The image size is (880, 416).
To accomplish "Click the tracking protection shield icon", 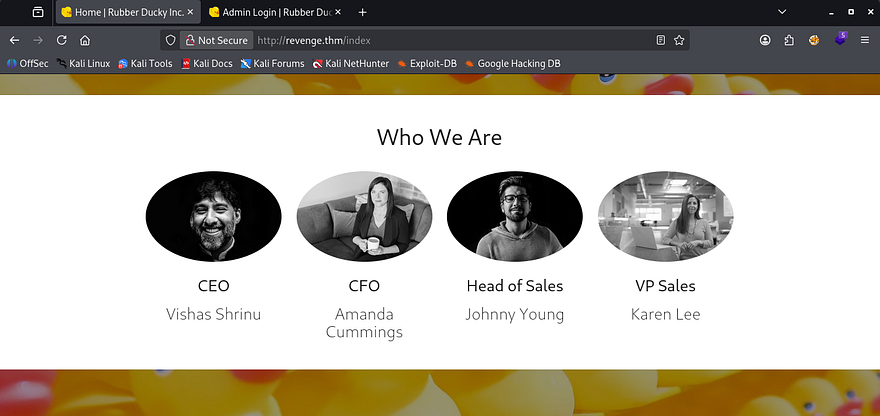I will [x=170, y=40].
